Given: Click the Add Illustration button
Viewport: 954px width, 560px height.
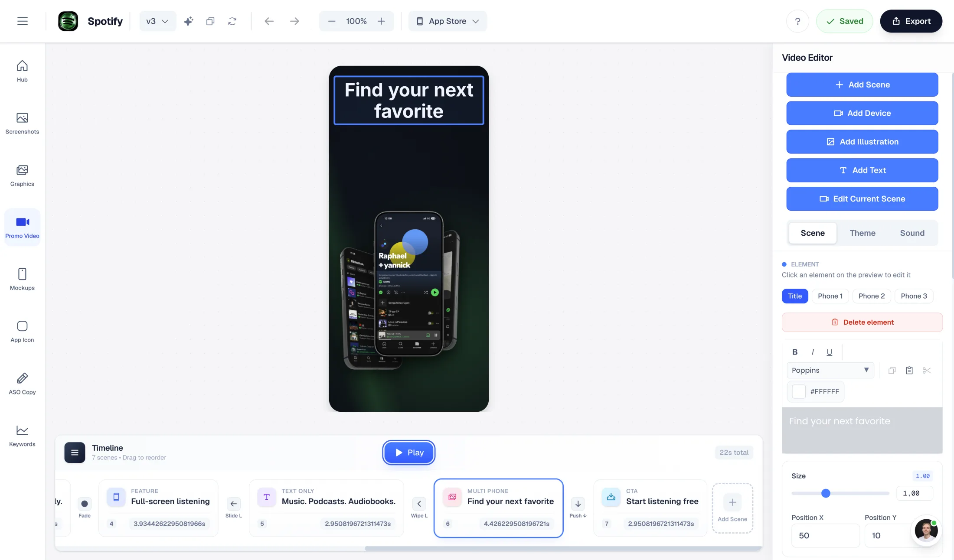Looking at the screenshot, I should point(862,142).
